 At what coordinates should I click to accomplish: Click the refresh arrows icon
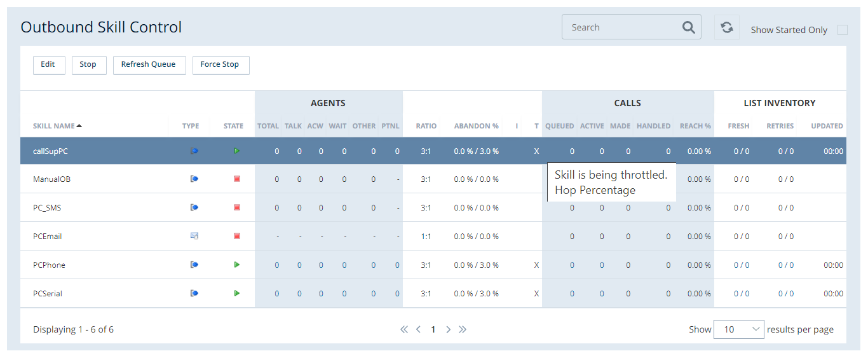click(x=727, y=27)
